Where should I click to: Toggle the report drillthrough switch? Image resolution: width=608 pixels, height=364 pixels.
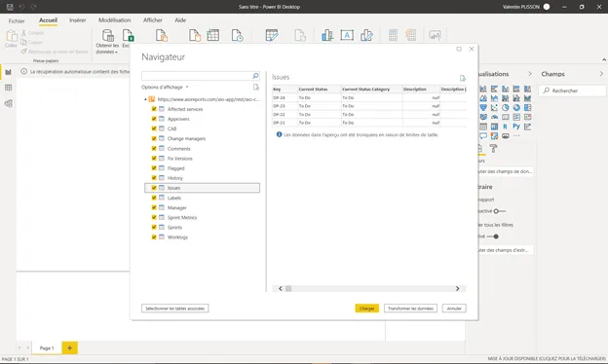click(x=500, y=211)
